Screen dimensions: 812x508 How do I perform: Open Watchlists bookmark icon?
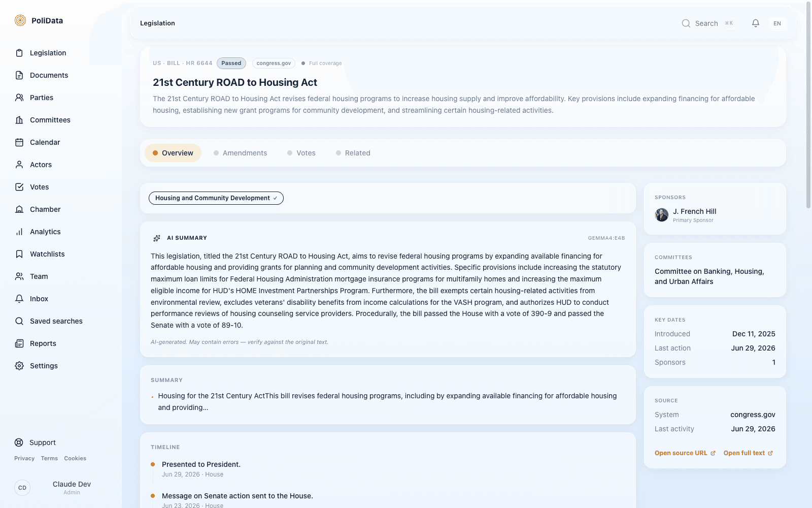pos(19,254)
